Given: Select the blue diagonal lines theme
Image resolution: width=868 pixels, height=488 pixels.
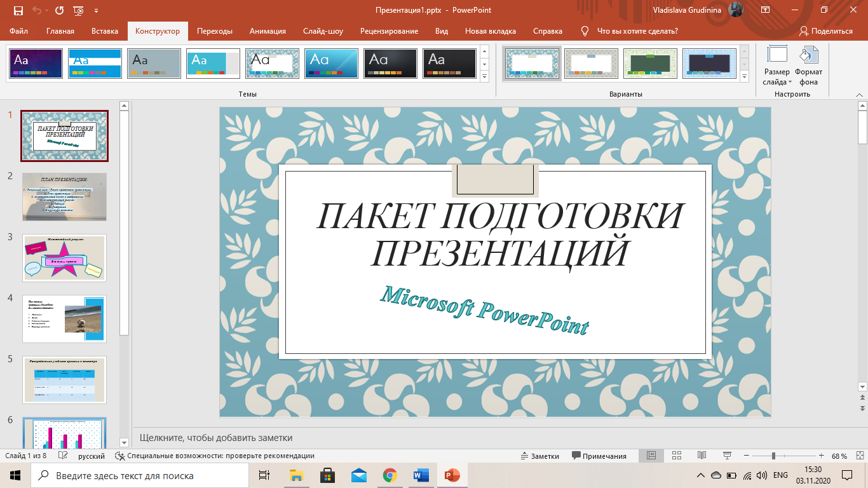Looking at the screenshot, I should coord(331,64).
